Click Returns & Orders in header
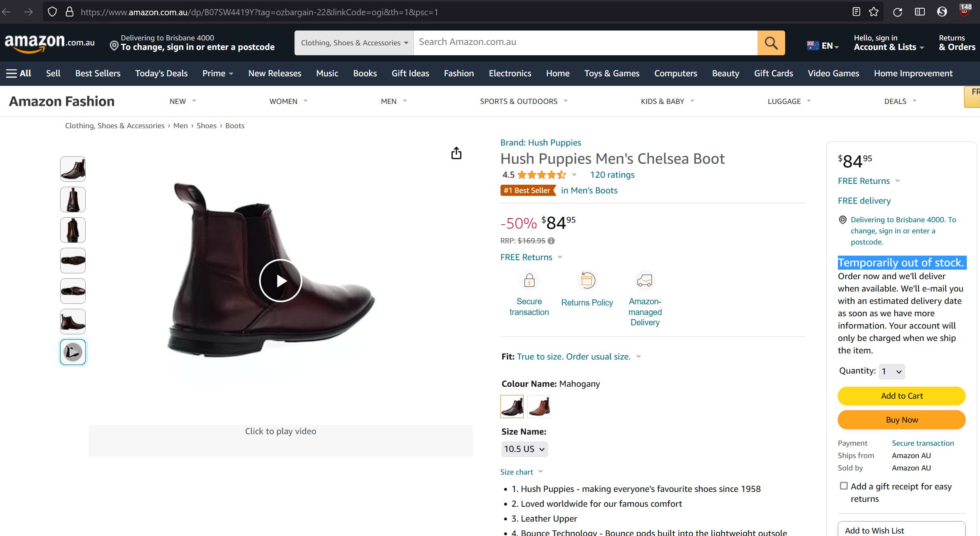 pos(957,43)
